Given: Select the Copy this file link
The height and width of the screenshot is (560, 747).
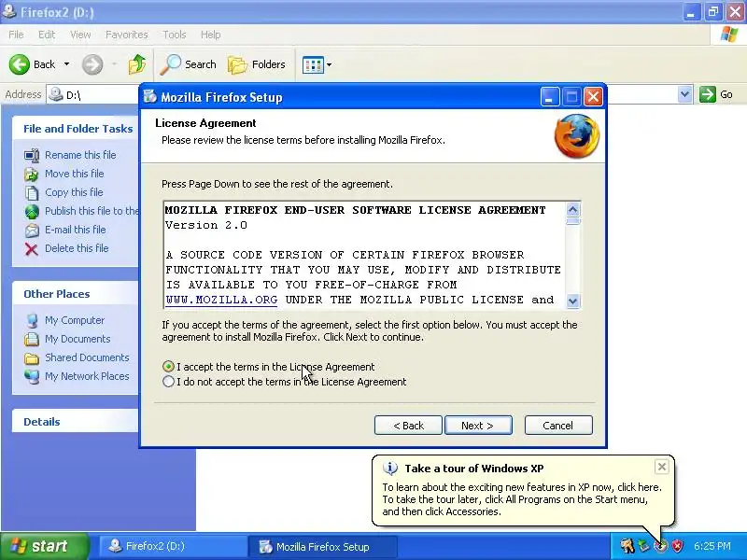Looking at the screenshot, I should (74, 192).
